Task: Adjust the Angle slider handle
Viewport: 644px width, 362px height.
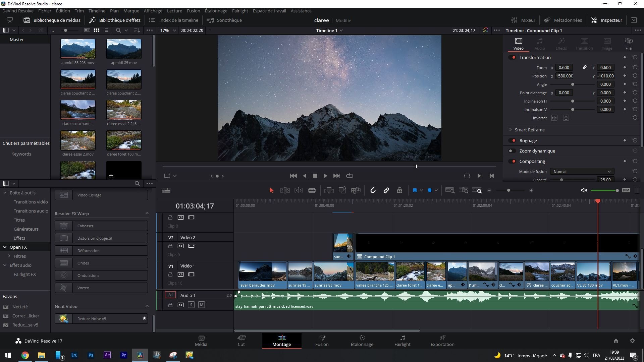Action: pyautogui.click(x=573, y=84)
